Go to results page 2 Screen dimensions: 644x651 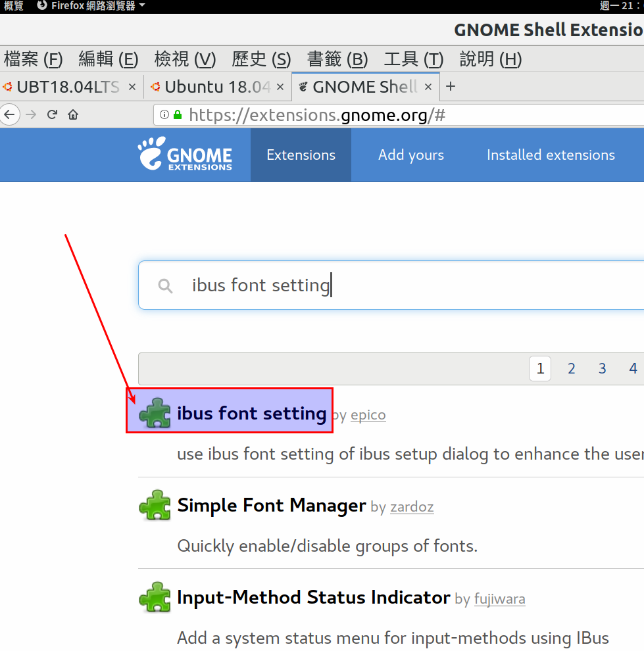[x=572, y=368]
